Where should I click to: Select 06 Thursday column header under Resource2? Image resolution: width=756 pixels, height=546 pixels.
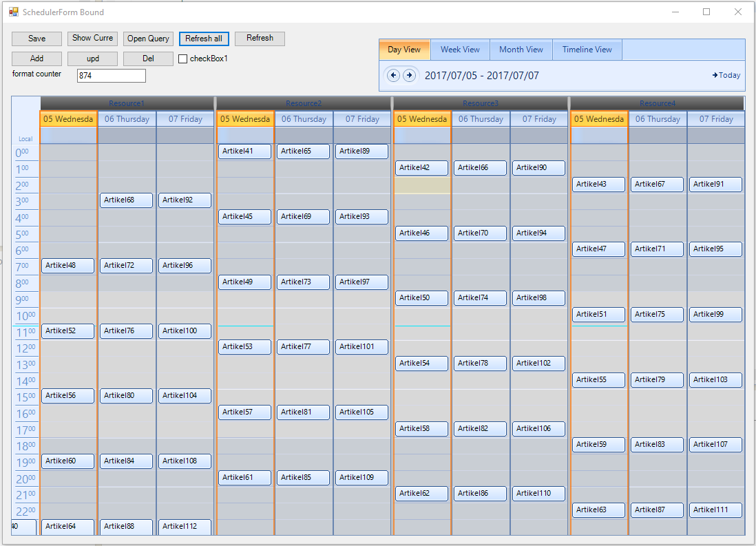coord(304,119)
